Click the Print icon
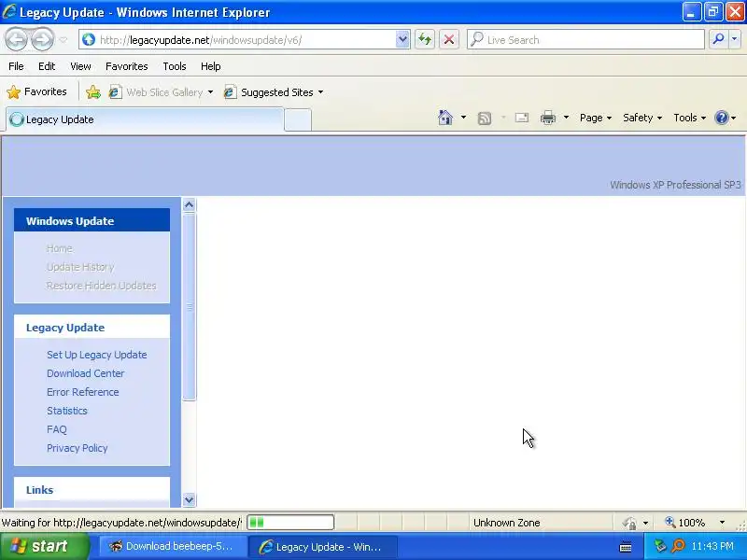The height and width of the screenshot is (560, 747). click(548, 118)
